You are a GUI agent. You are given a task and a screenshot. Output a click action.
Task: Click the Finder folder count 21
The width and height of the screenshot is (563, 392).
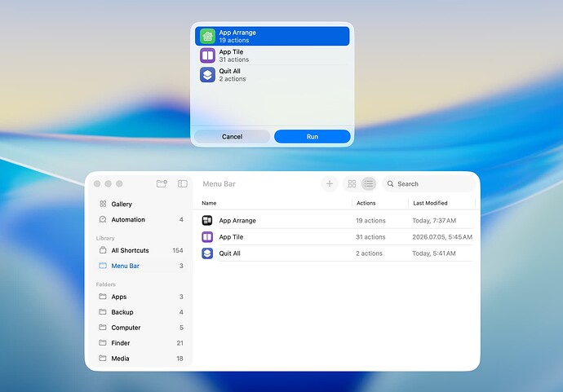pos(180,343)
